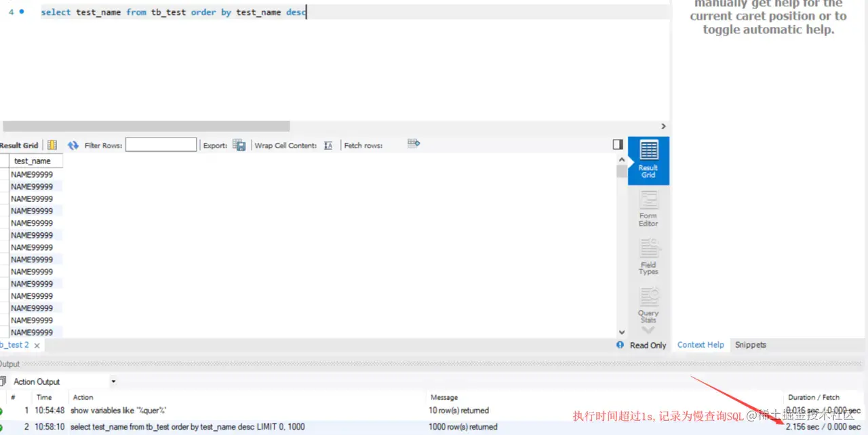The height and width of the screenshot is (435, 868).
Task: Click in the SQL query on line 4
Action: pos(173,12)
